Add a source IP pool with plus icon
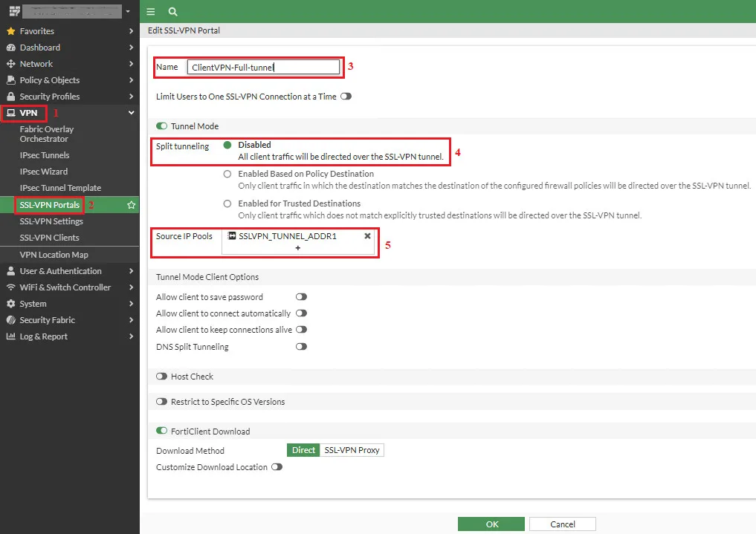 coord(297,247)
